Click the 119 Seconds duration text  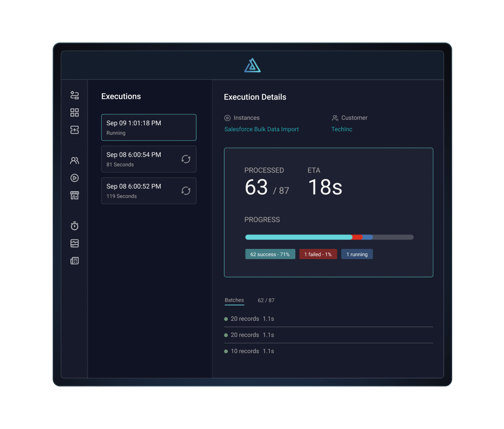click(122, 196)
